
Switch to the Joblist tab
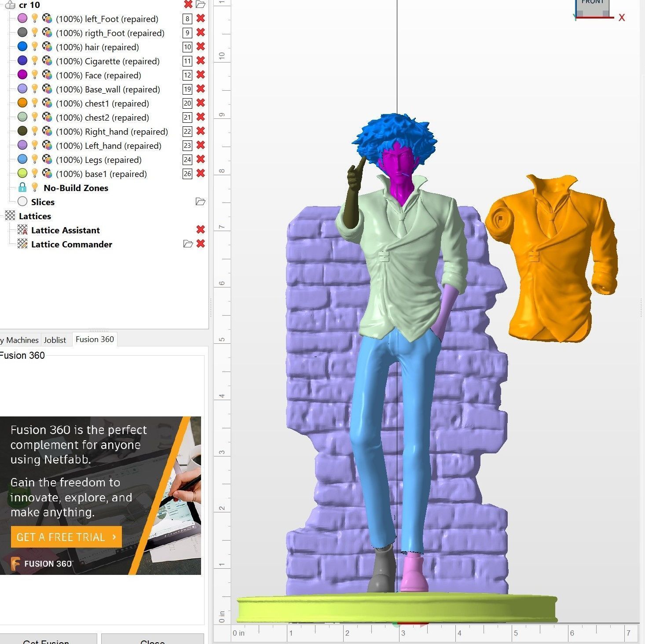tap(55, 340)
